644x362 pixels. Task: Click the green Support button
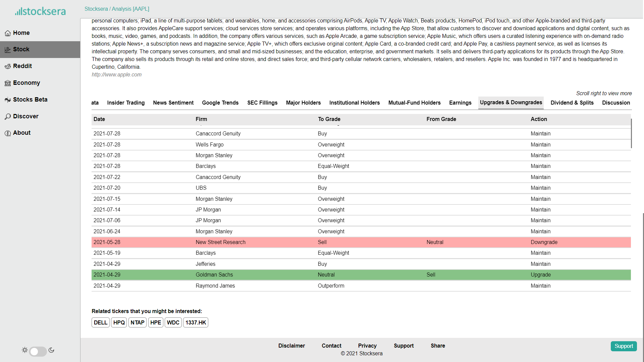(624, 346)
